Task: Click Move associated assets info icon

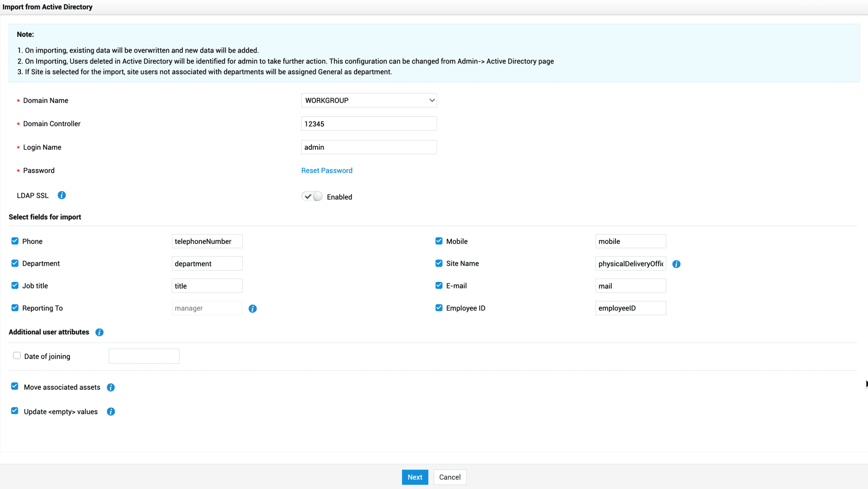Action: (111, 387)
